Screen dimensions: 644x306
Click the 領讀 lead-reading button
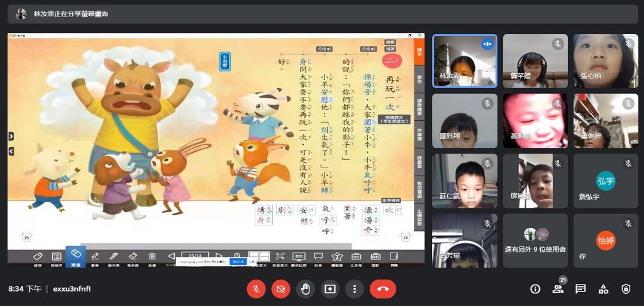point(390,48)
